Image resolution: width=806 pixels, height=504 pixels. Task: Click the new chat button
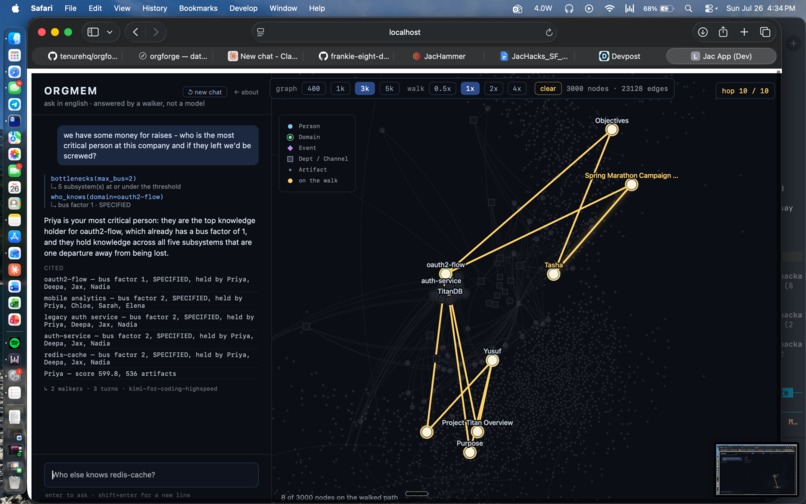(205, 92)
